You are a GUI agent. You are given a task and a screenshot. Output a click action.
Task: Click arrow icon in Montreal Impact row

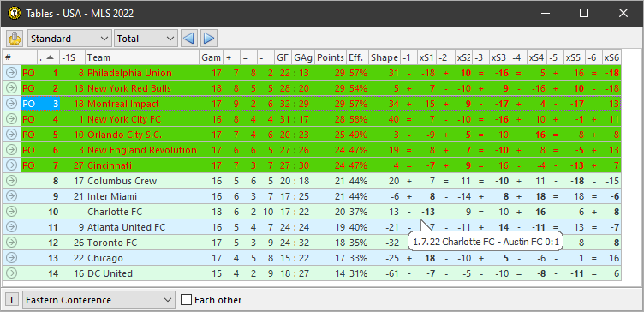click(x=11, y=104)
